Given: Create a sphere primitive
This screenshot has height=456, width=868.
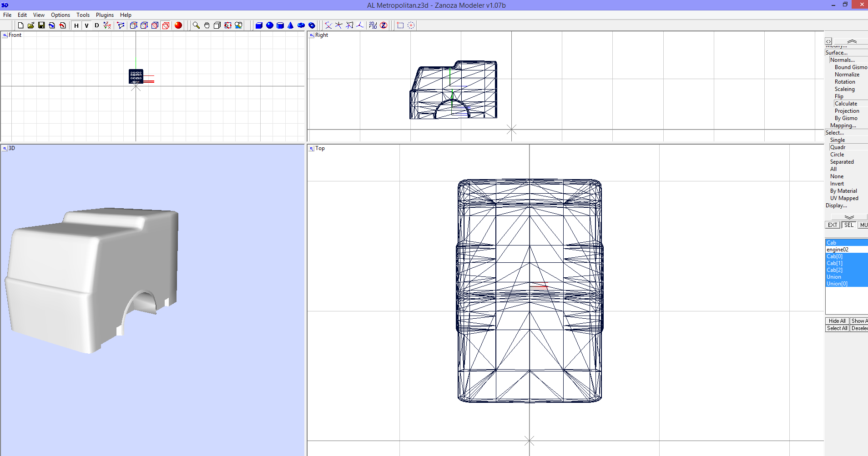Looking at the screenshot, I should click(269, 25).
